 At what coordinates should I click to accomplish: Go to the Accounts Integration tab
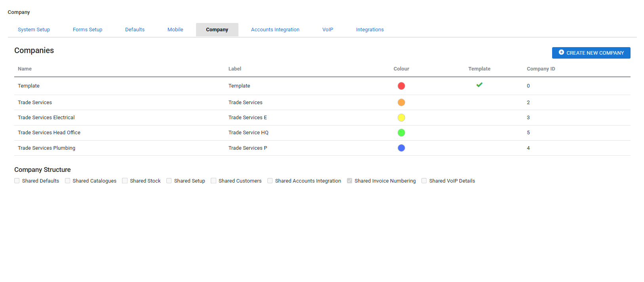(275, 30)
